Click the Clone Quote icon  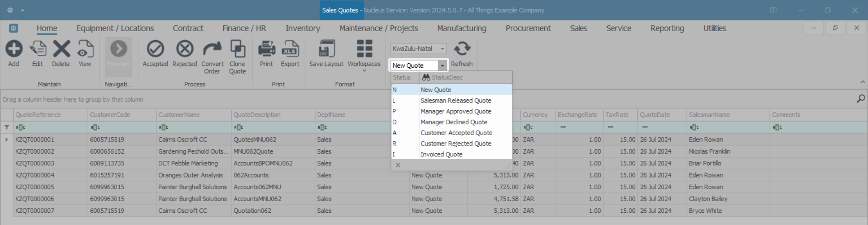(x=237, y=49)
